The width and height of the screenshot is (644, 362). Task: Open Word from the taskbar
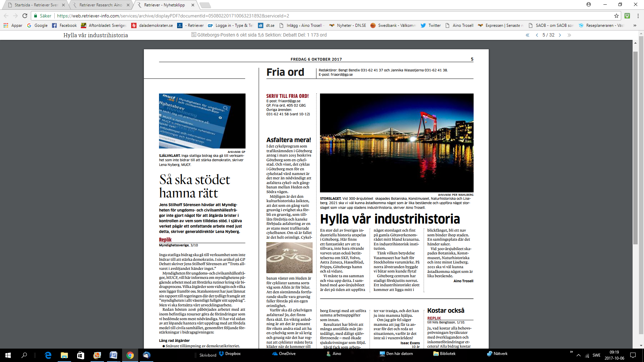[x=113, y=355]
